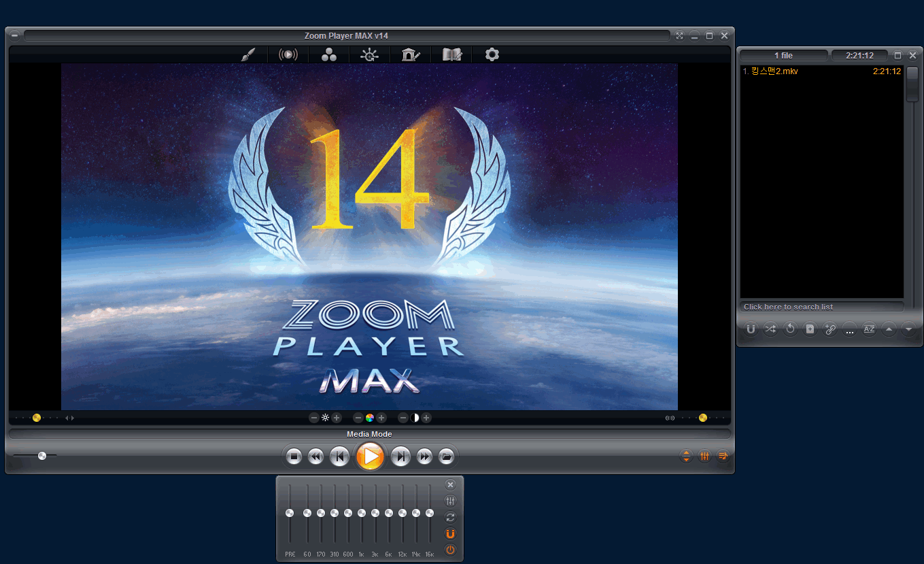924x564 pixels.
Task: Open the playlist more options (...) button
Action: tap(849, 330)
